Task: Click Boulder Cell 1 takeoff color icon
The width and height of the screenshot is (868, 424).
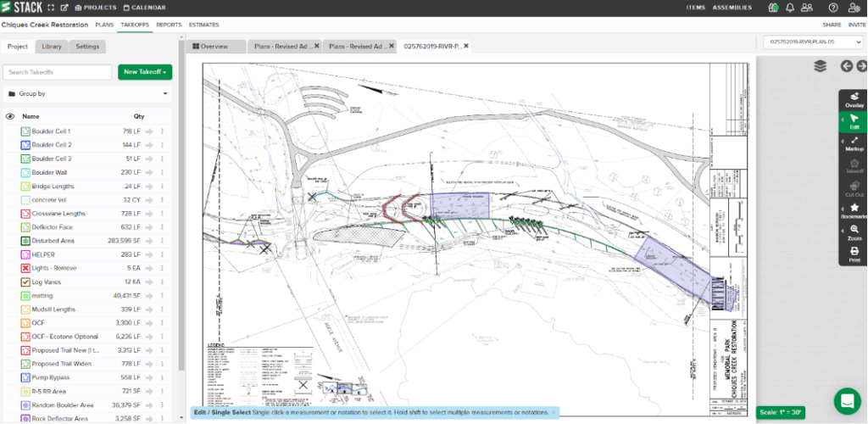Action: [25, 131]
